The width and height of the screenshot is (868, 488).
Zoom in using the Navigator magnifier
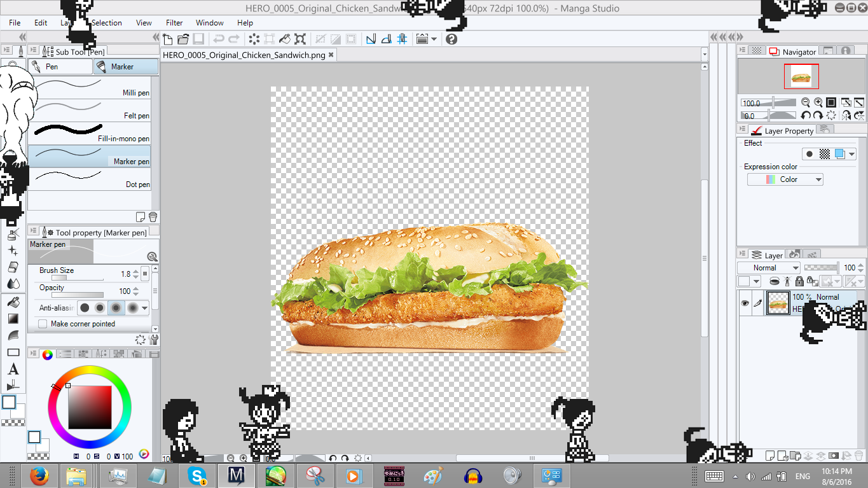pos(818,102)
